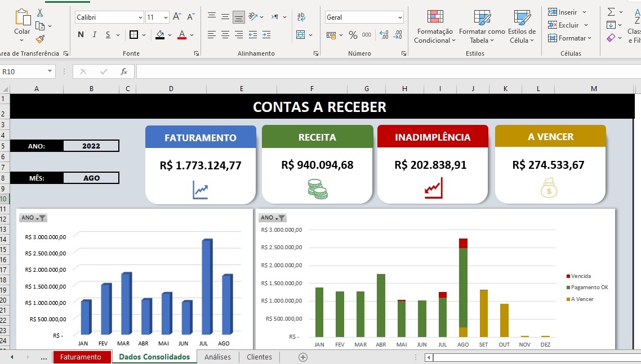This screenshot has height=364, width=641.
Task: Open Formatar como Tabela menu
Action: (482, 26)
